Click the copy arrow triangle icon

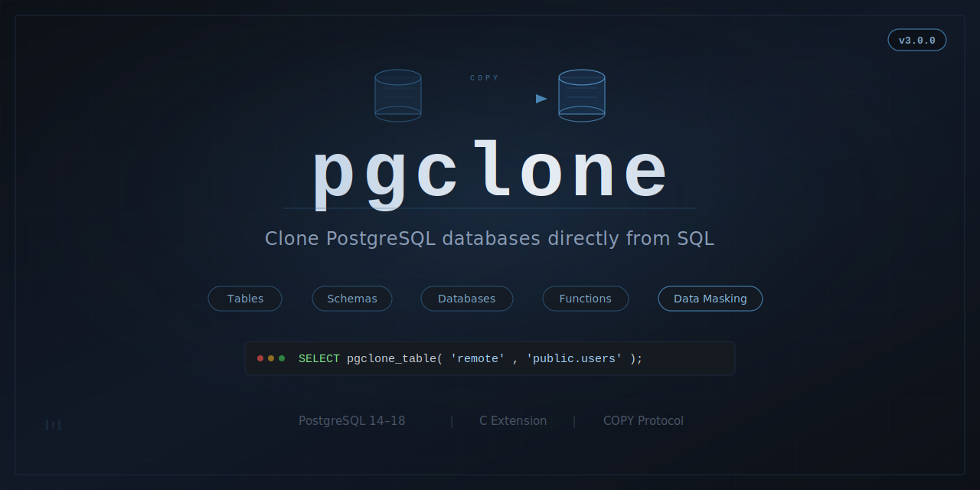pos(541,99)
